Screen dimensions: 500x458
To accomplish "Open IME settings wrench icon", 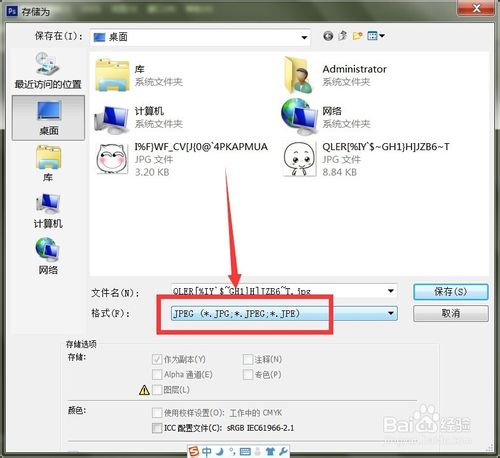I will (x=283, y=451).
